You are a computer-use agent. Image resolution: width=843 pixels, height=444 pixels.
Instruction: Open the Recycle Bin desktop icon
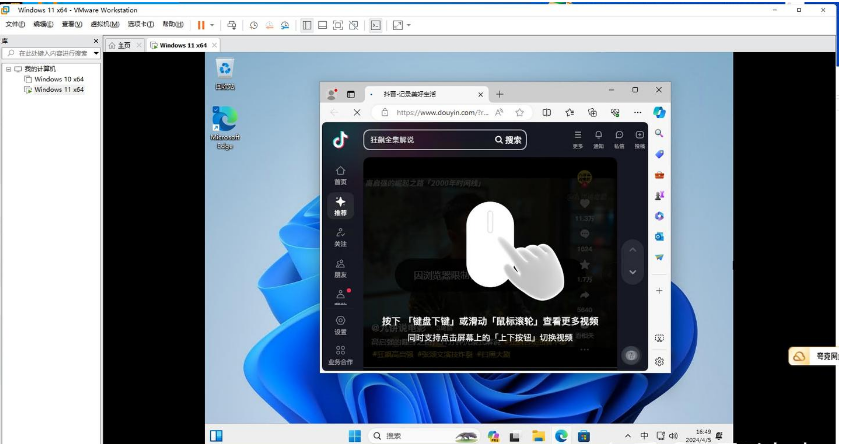(225, 74)
